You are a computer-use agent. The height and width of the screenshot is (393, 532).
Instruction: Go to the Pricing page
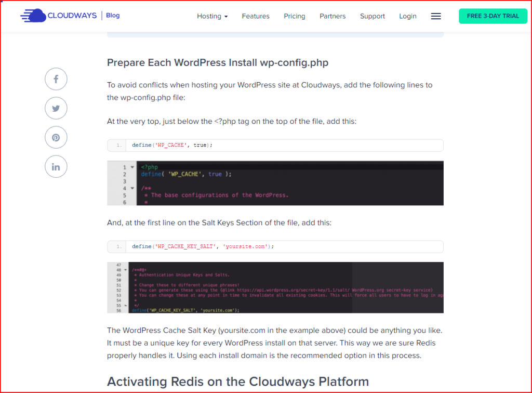tap(294, 16)
